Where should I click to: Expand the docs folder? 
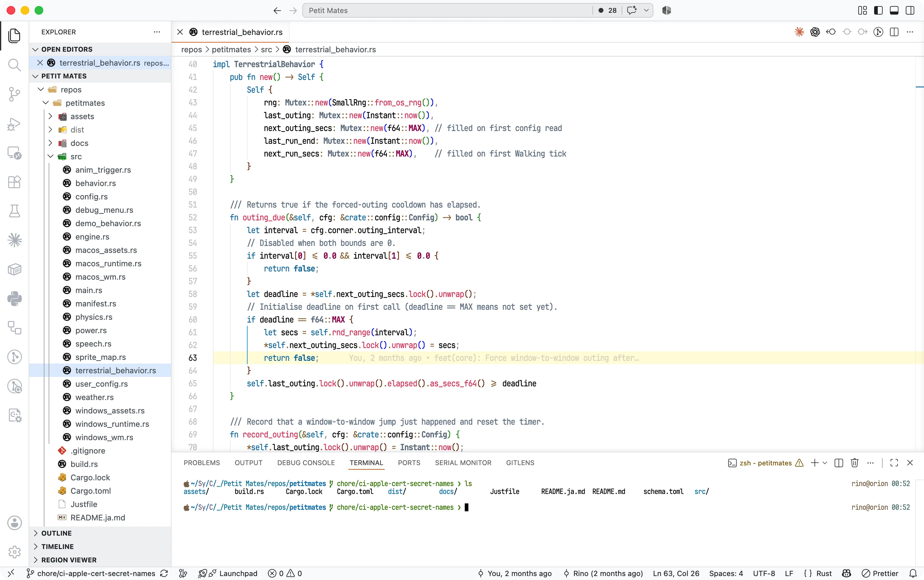50,143
